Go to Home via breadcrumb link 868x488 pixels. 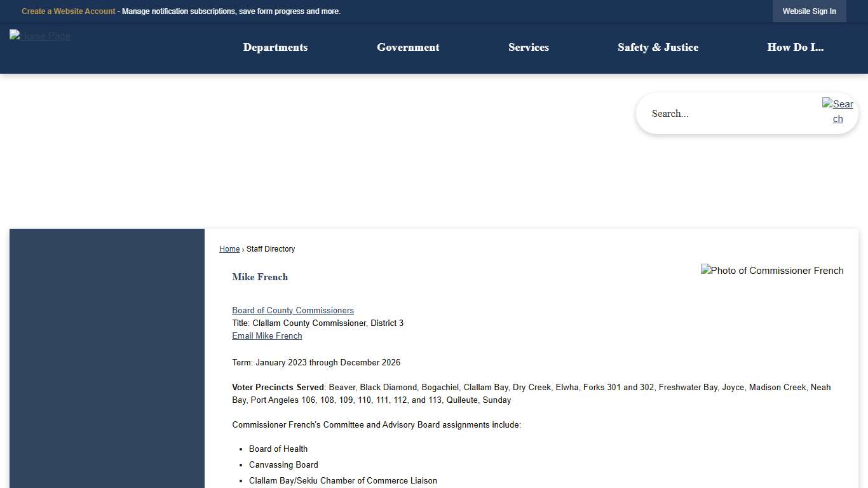[229, 248]
